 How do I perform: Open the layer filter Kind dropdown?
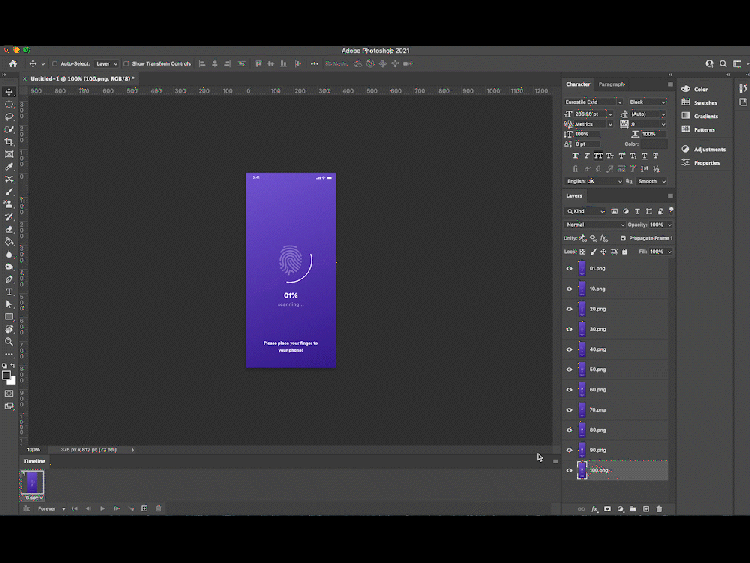click(585, 211)
